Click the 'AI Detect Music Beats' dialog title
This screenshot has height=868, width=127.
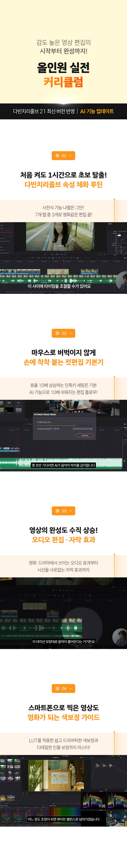click(45, 414)
